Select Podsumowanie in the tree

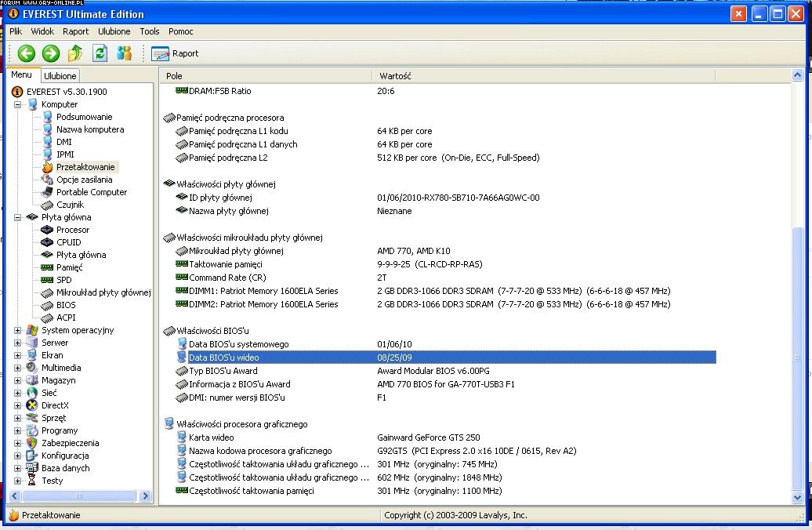coord(84,117)
